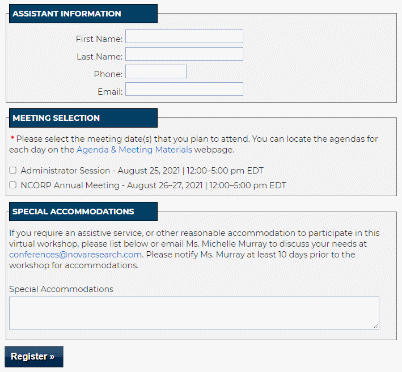This screenshot has width=402, height=372.
Task: Click the text area resize handle corner
Action: pyautogui.click(x=376, y=326)
